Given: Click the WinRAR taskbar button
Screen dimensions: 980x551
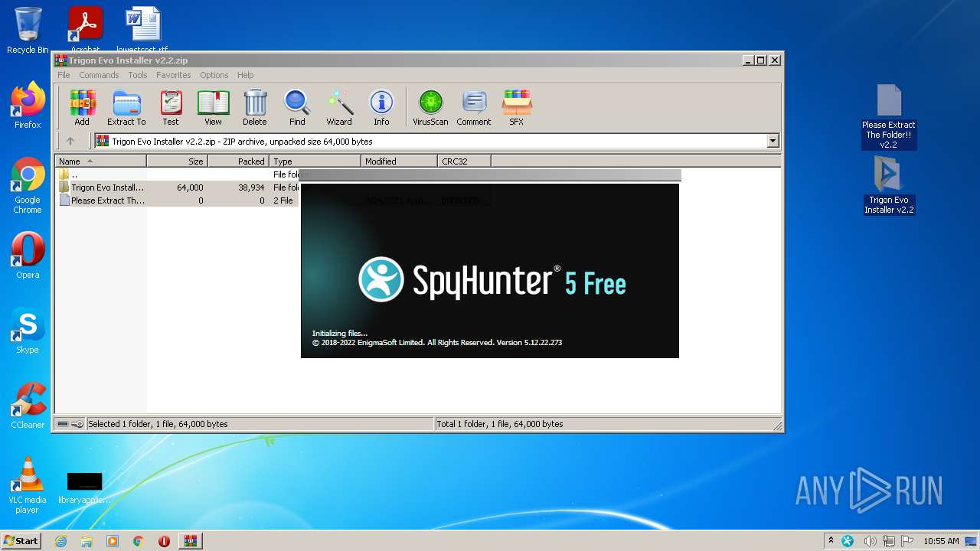Looking at the screenshot, I should 190,541.
